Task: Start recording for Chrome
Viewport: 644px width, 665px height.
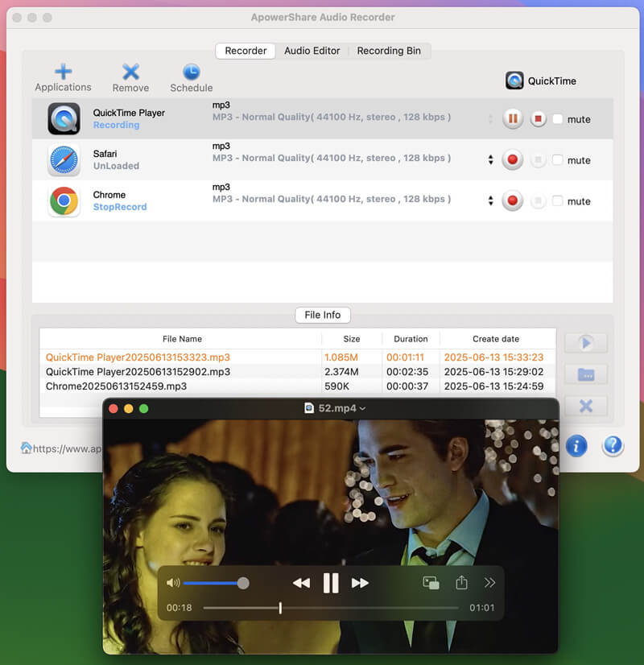Action: pos(512,201)
